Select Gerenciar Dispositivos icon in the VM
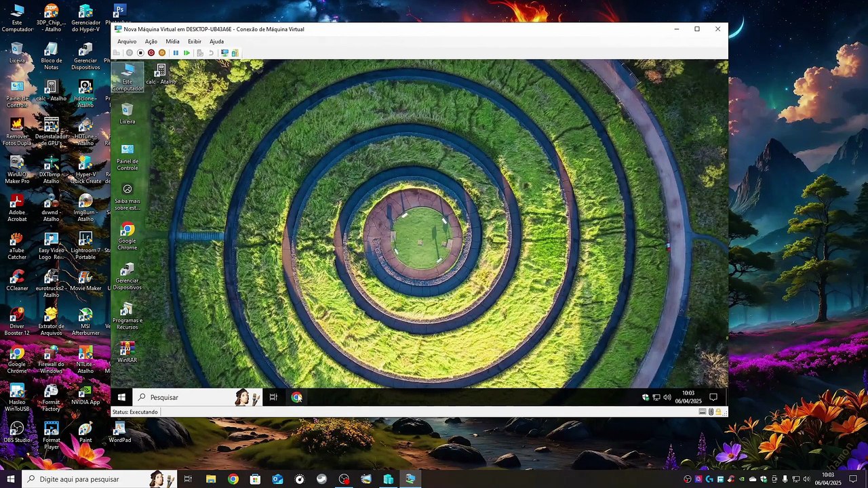 127,277
